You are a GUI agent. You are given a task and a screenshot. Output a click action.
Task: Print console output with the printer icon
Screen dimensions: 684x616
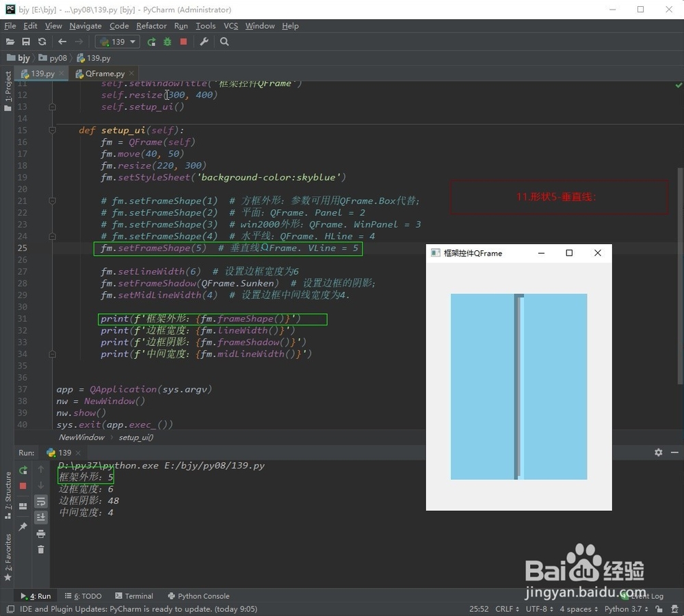(40, 533)
